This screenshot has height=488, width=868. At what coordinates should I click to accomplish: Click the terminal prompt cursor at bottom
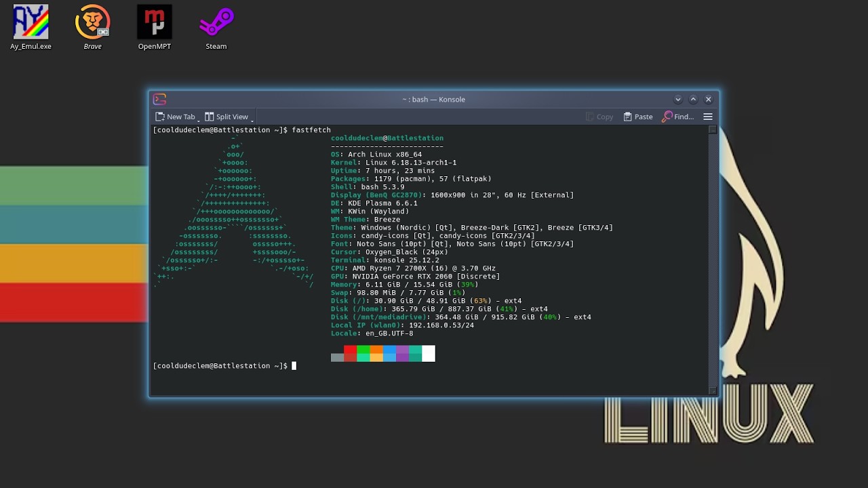[x=294, y=366]
